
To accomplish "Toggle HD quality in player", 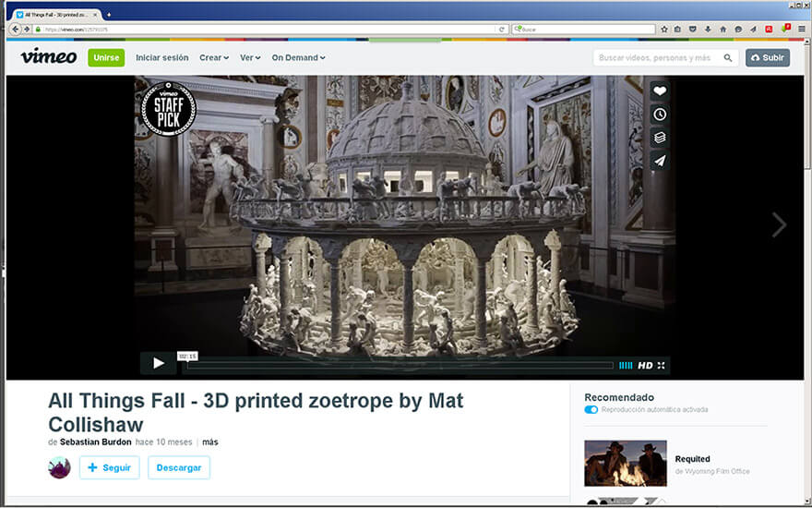I will click(x=645, y=366).
